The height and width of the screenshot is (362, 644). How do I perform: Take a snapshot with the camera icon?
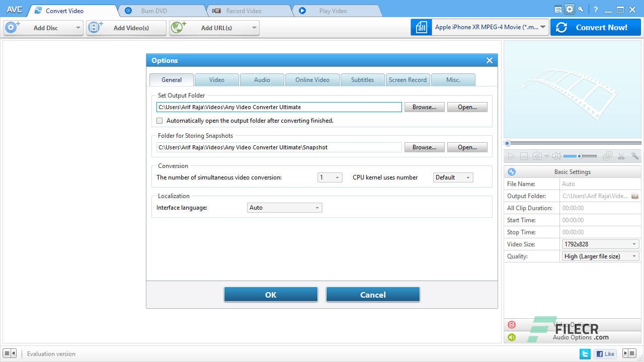click(537, 156)
